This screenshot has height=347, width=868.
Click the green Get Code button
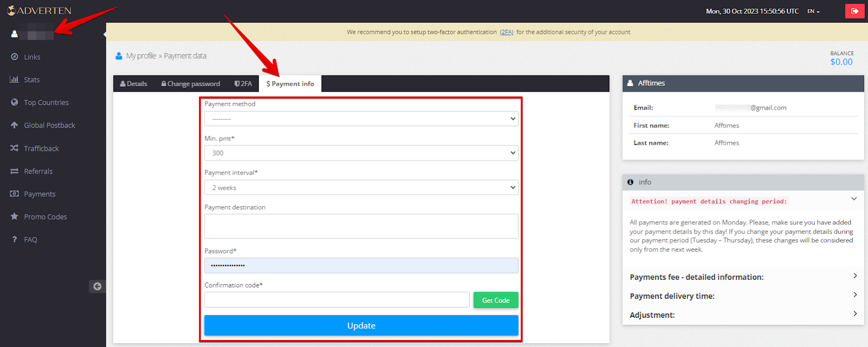pos(496,300)
